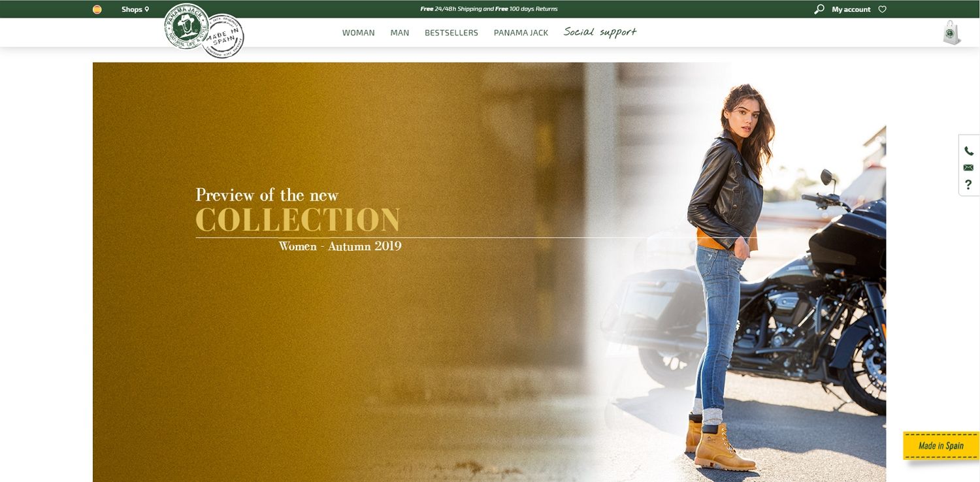Image resolution: width=980 pixels, height=482 pixels.
Task: Click the envelope email icon
Action: pos(969,168)
